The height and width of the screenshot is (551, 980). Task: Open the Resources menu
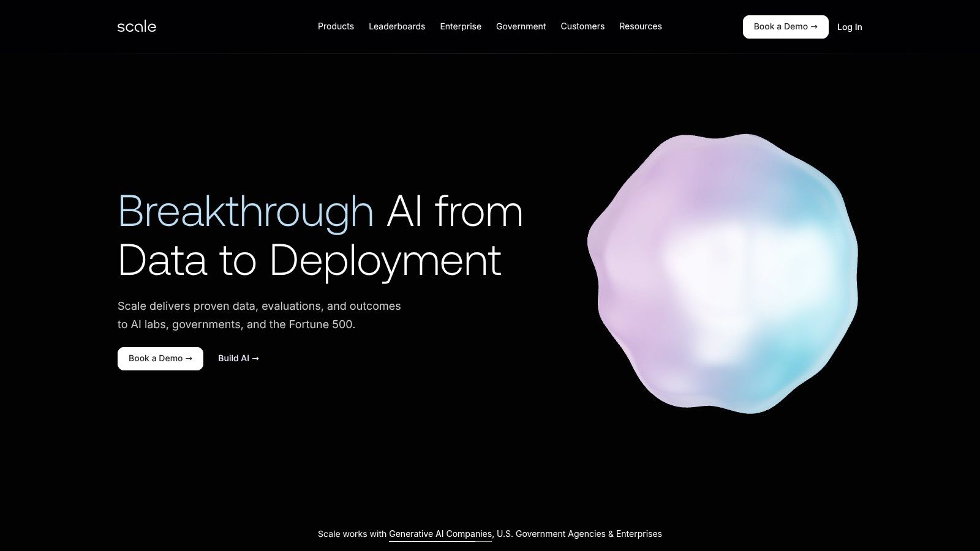click(640, 26)
